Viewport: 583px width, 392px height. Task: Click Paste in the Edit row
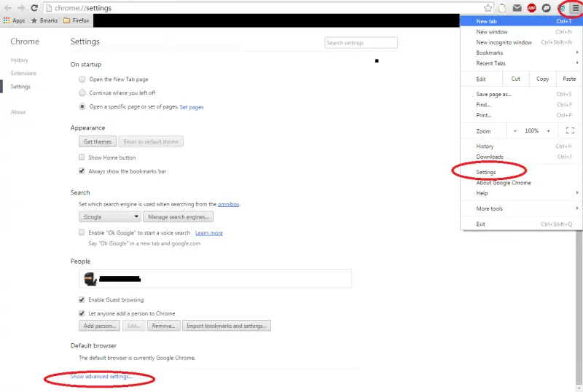pos(569,79)
